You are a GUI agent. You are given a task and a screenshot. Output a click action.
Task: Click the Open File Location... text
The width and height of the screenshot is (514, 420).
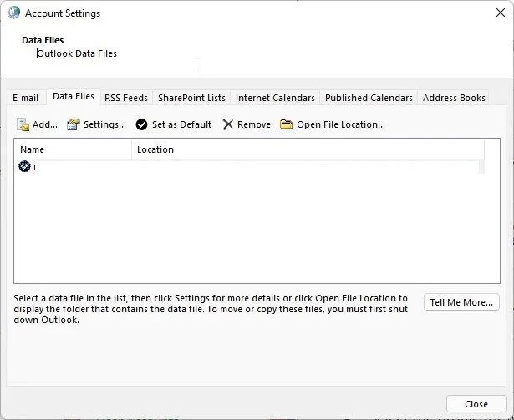pyautogui.click(x=341, y=124)
